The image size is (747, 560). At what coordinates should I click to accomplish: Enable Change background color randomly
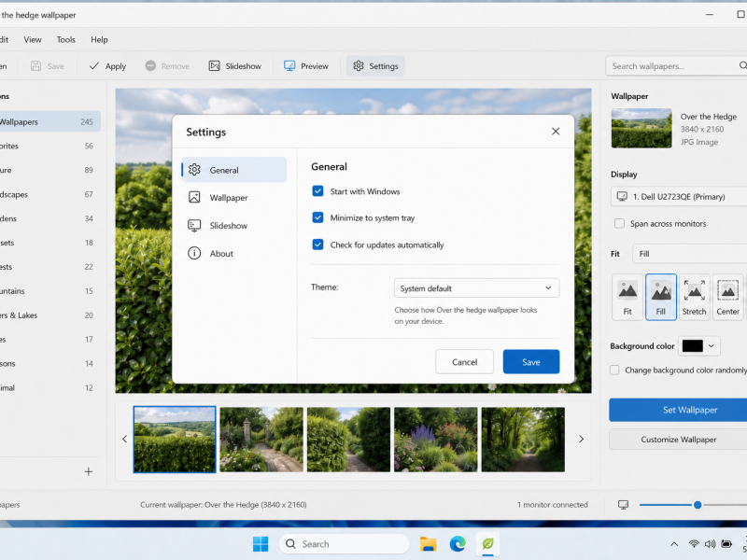[614, 370]
